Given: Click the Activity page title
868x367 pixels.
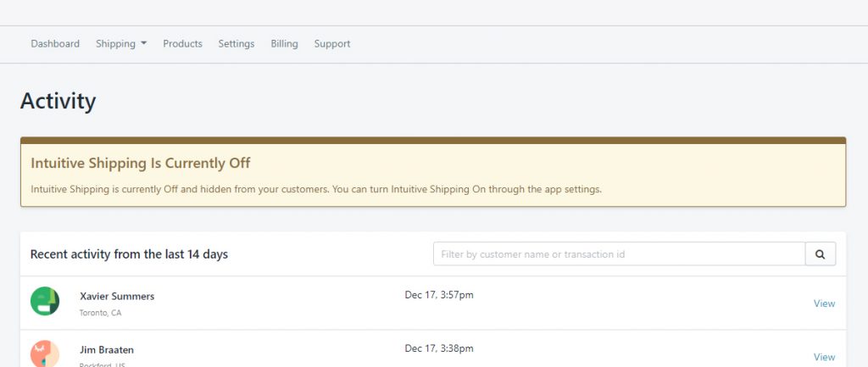Looking at the screenshot, I should pos(58,102).
